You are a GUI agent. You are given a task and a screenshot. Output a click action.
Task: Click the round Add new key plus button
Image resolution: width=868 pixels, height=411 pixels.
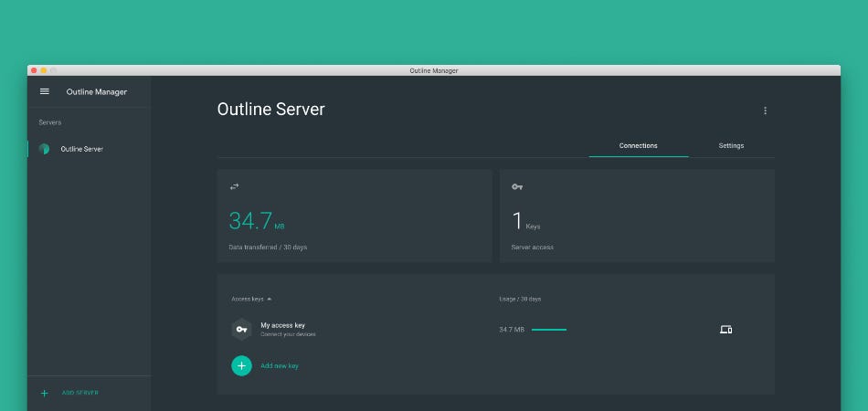pyautogui.click(x=241, y=365)
